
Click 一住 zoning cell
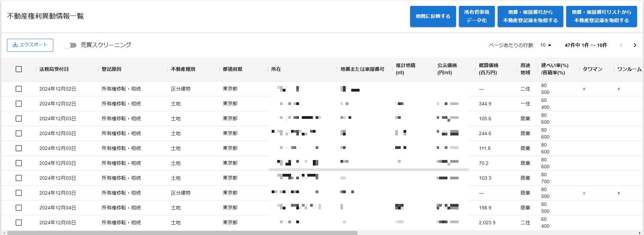525,104
